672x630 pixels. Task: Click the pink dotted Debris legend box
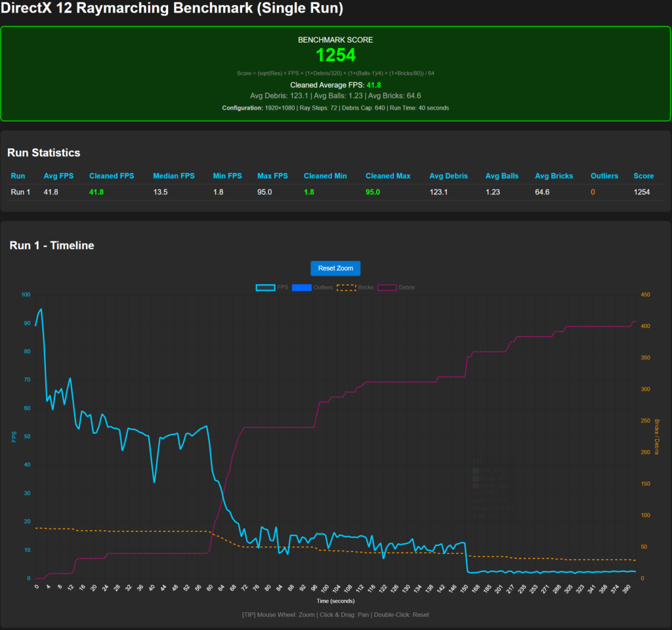coord(386,287)
